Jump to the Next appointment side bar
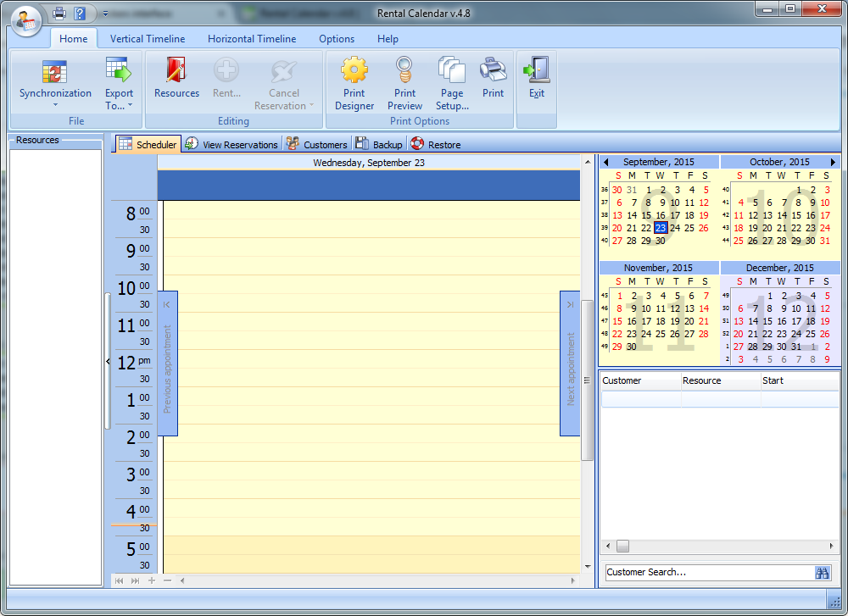Image resolution: width=848 pixels, height=616 pixels. (x=570, y=363)
